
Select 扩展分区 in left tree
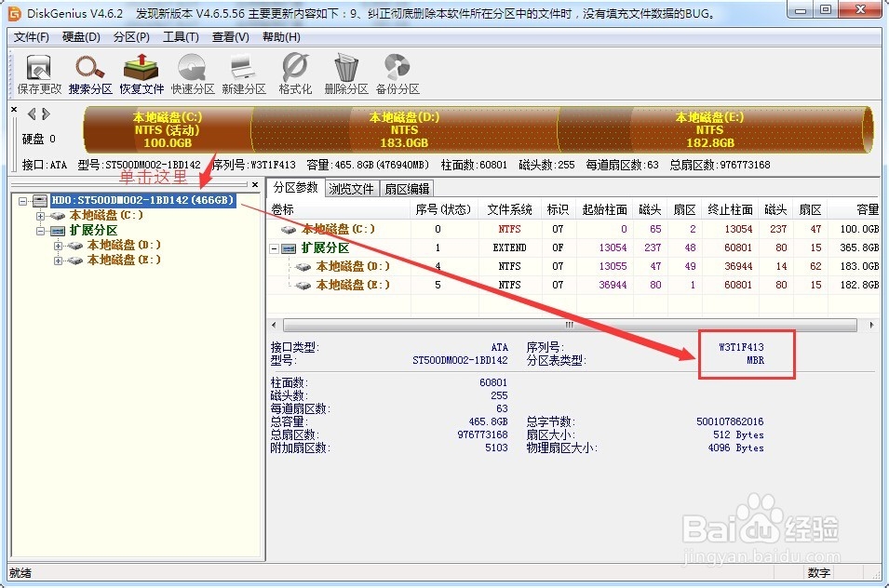click(93, 231)
